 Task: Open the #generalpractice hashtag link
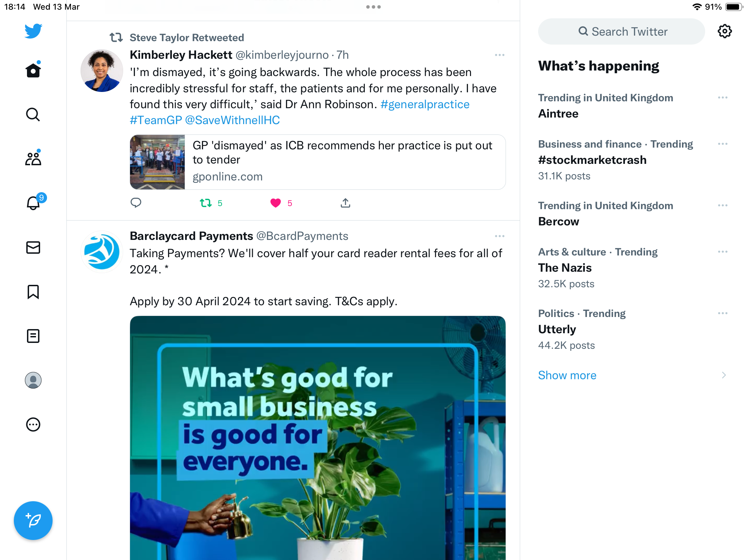tap(425, 104)
